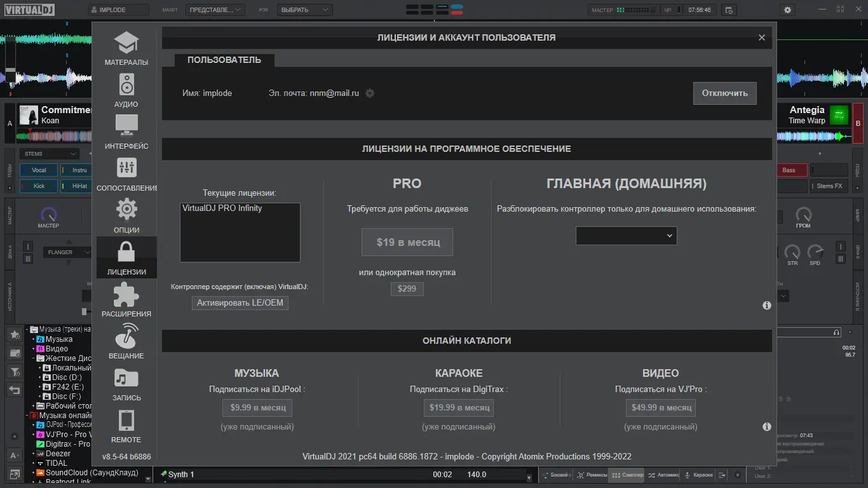Image resolution: width=868 pixels, height=488 pixels.
Task: Click the $19 в месяц PRO subscription button
Action: (x=407, y=242)
